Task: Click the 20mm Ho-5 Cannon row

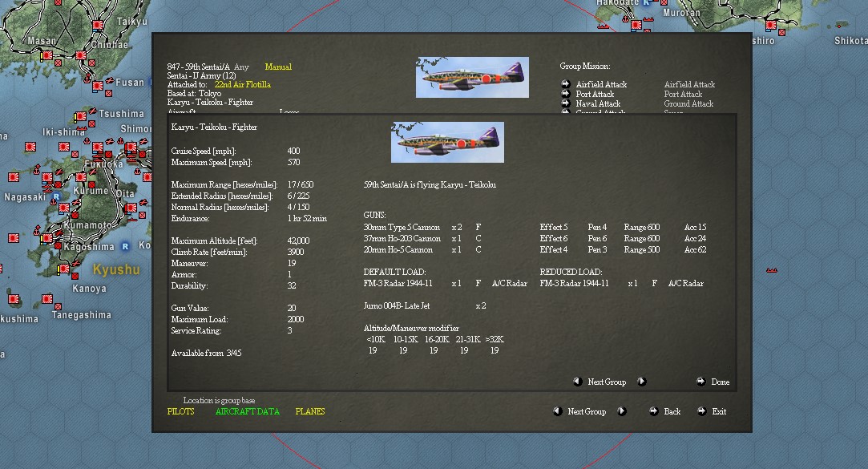Action: [x=535, y=249]
